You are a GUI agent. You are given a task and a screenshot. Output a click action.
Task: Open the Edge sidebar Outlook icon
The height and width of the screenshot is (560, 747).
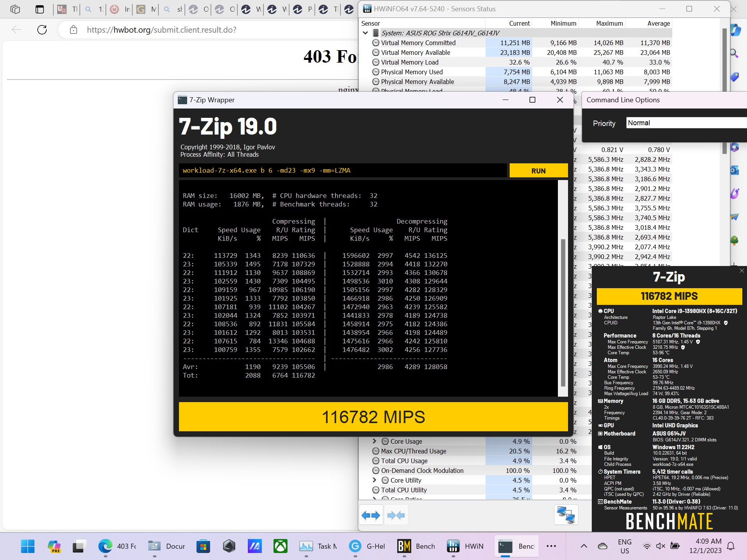click(x=734, y=170)
